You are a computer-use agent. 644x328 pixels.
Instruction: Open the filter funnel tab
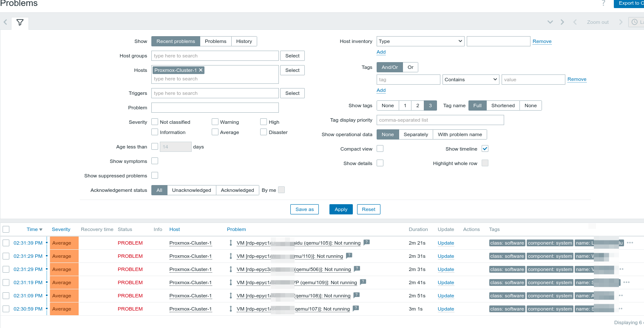pos(20,23)
